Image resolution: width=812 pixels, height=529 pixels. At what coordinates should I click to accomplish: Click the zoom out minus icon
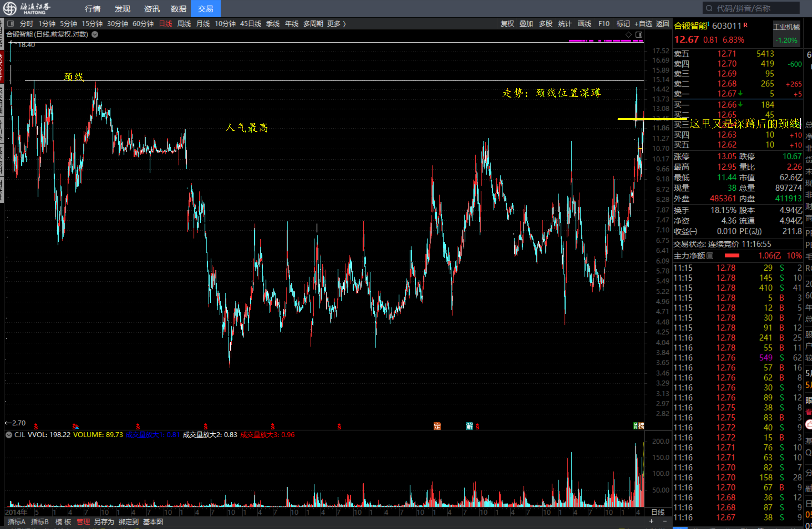(665, 521)
